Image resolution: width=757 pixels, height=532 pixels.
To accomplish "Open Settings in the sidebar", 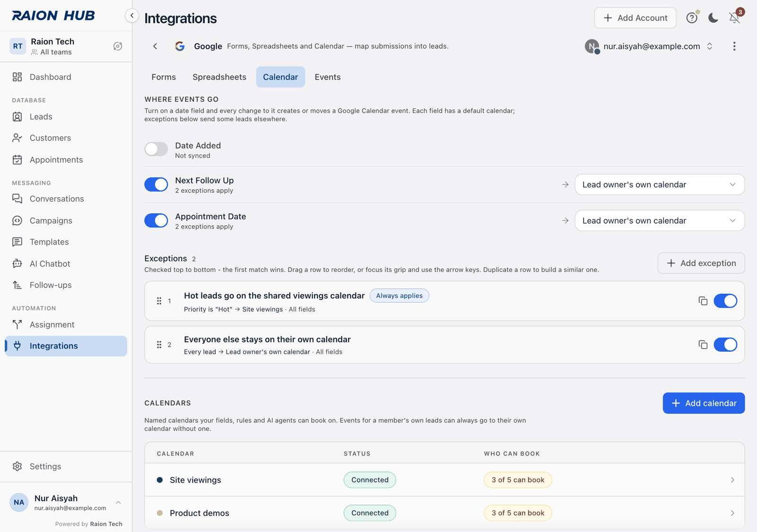I will [66, 466].
